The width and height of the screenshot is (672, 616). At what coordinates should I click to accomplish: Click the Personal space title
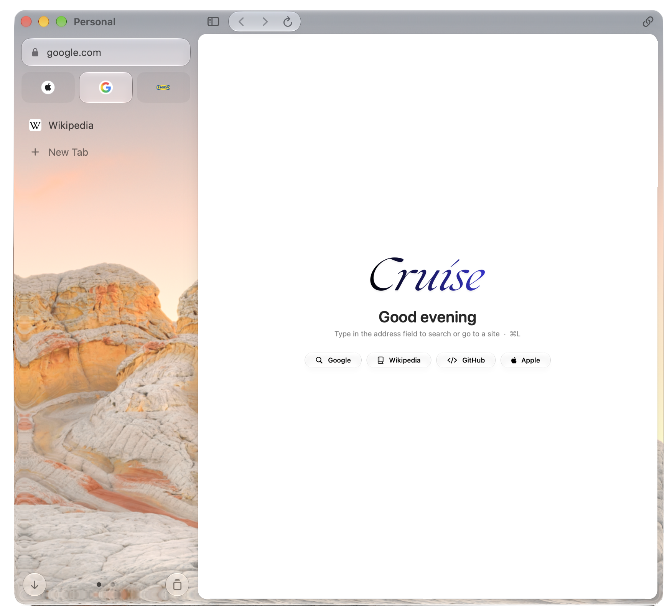point(94,22)
